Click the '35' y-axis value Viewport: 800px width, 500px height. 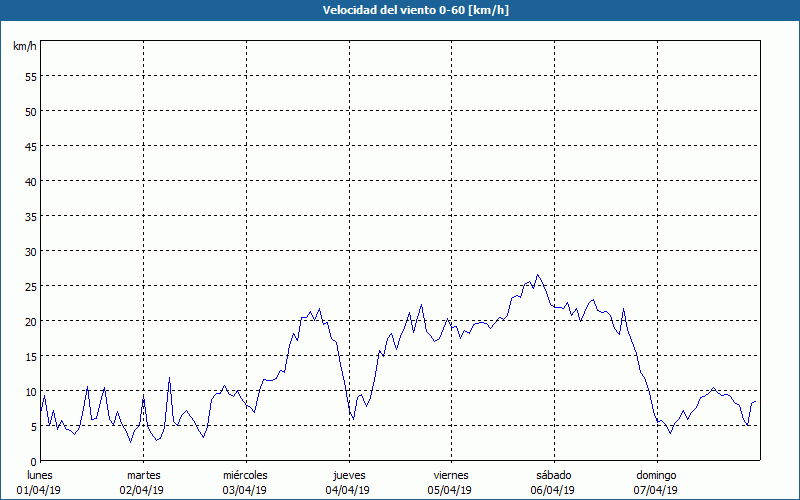pyautogui.click(x=31, y=216)
